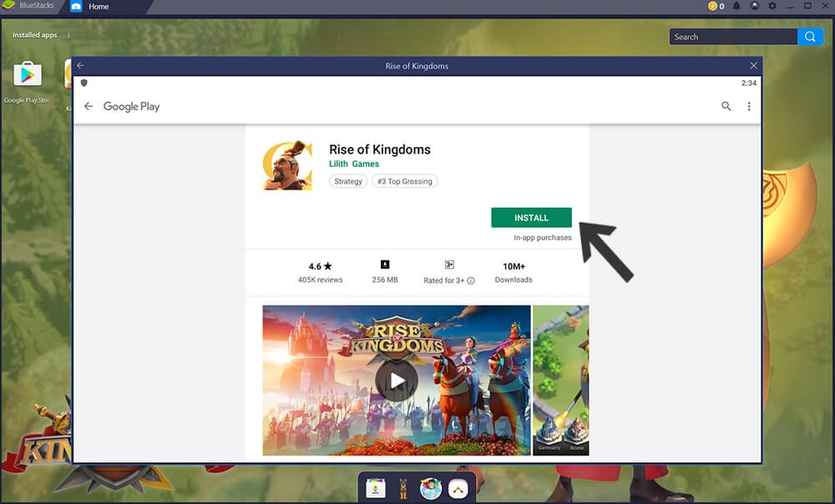Open the Google Play three-dot overflow menu
Viewport: 835px width, 504px height.
point(749,107)
